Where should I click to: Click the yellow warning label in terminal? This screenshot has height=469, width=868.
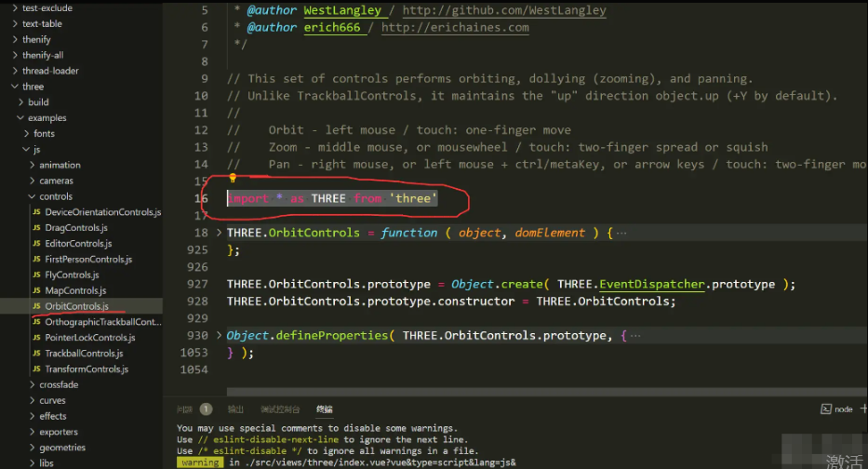click(200, 462)
